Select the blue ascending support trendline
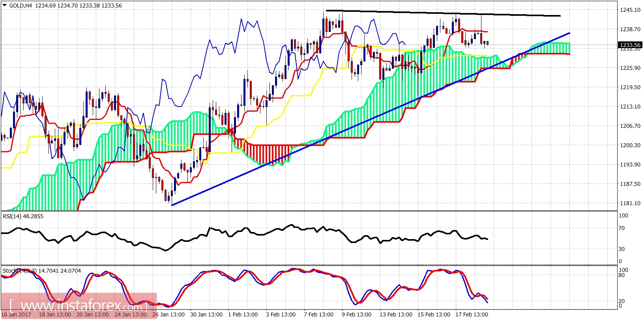This screenshot has height=320, width=644. click(371, 119)
